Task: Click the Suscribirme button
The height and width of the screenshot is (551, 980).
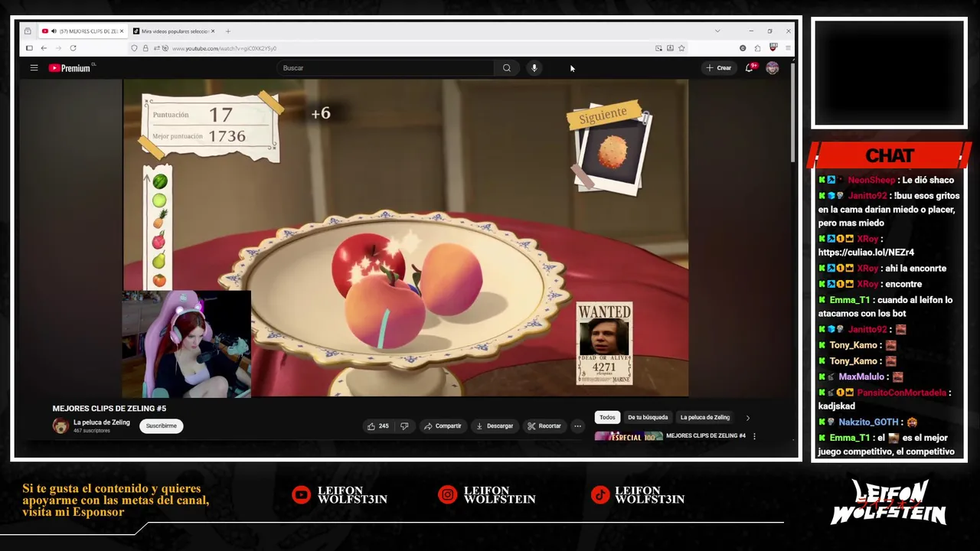Action: click(x=161, y=426)
